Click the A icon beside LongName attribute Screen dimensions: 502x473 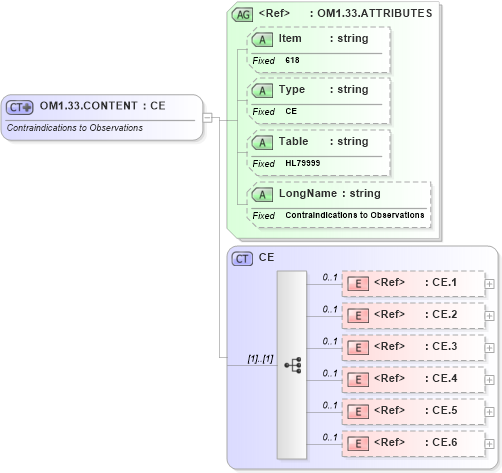(x=262, y=195)
